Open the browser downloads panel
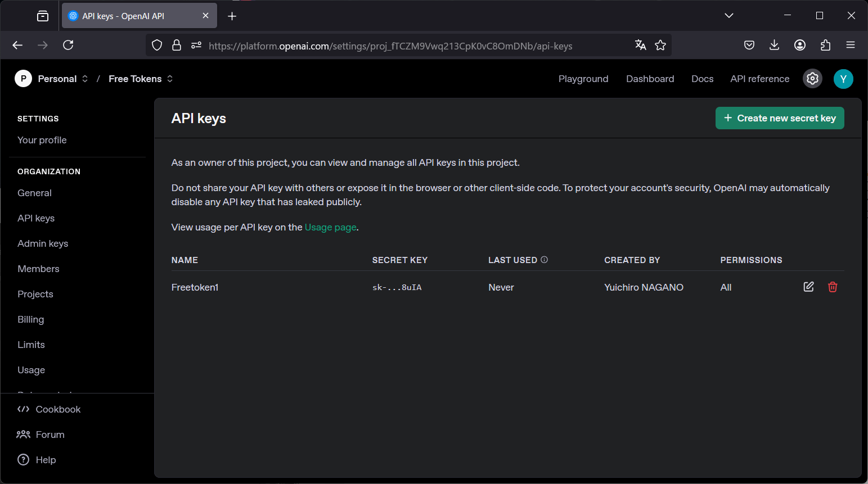This screenshot has height=484, width=868. (774, 45)
